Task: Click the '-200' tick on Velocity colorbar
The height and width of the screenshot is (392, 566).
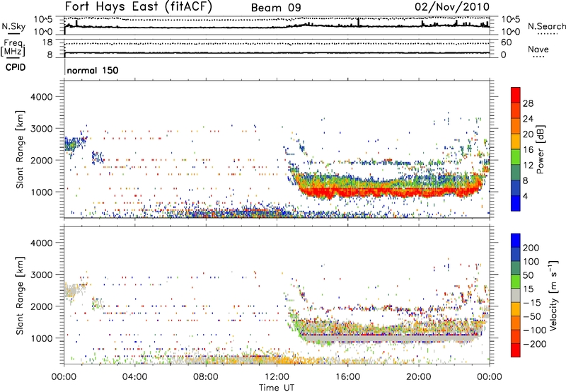Action: point(534,344)
